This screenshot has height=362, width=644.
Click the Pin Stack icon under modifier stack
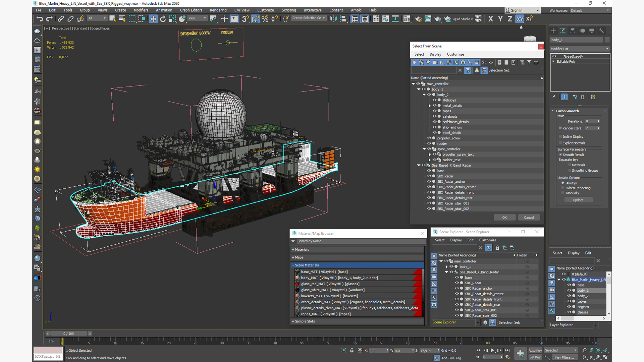tap(553, 97)
